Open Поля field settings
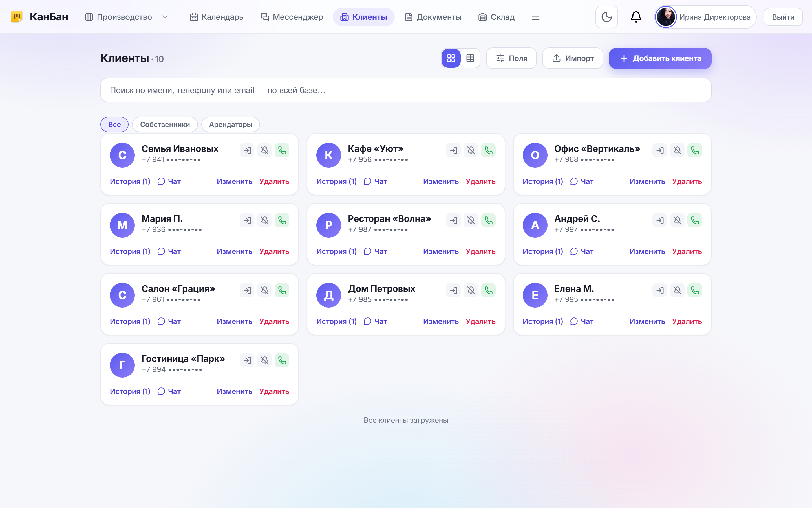Screen dimensions: 812x508 point(511,58)
